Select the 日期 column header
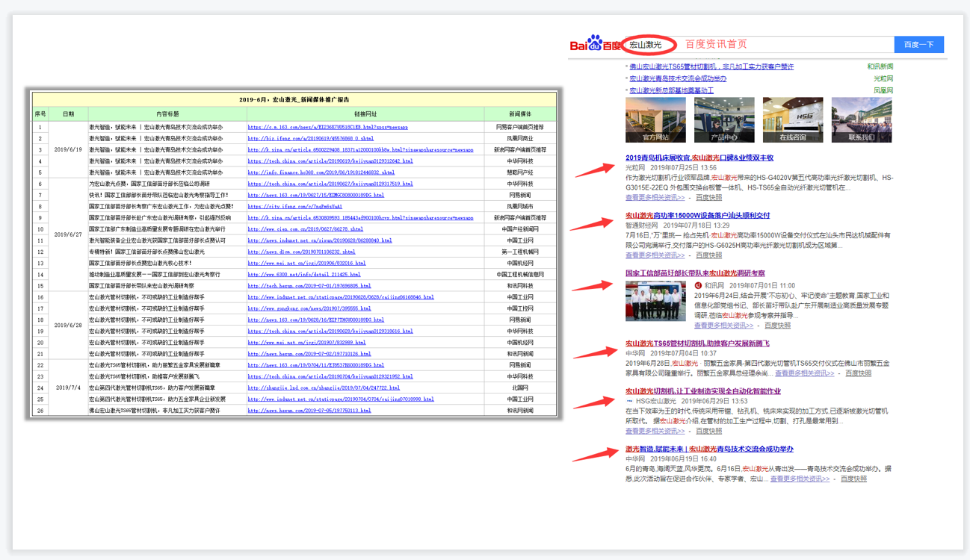Viewport: 970px width, 560px height. click(x=69, y=114)
